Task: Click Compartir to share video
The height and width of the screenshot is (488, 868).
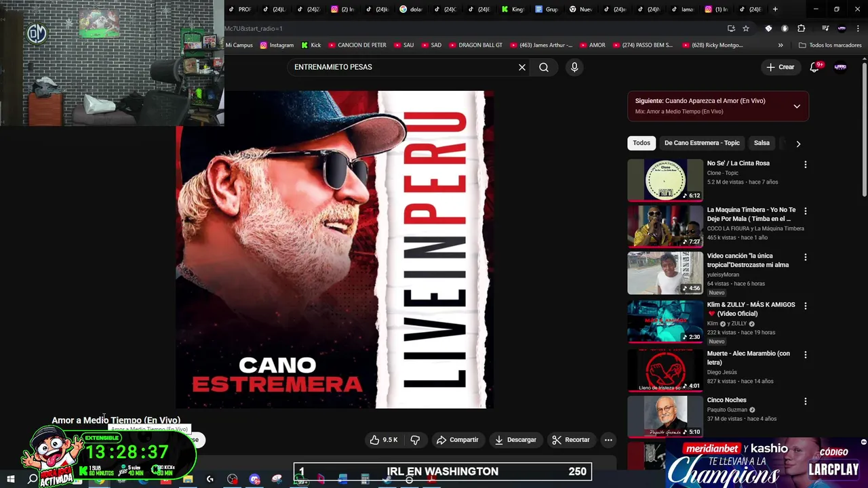Action: point(458,440)
